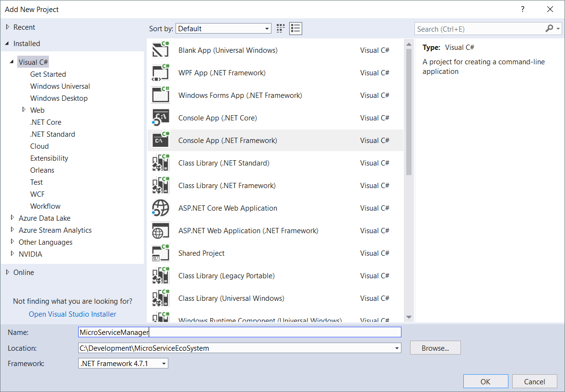This screenshot has height=392, width=565.
Task: Click the template list scroll down arrow
Action: click(409, 317)
